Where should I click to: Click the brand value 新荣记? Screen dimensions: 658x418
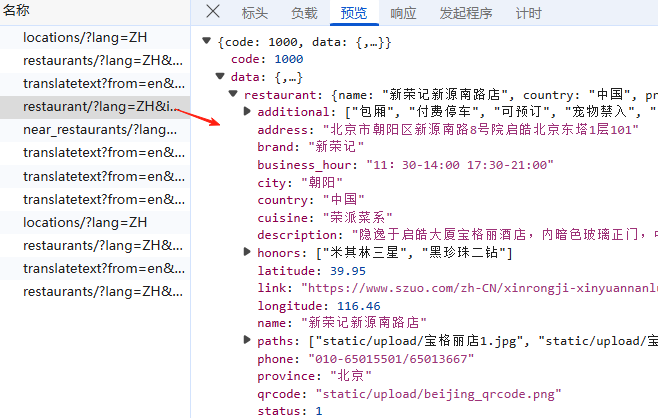pos(336,147)
